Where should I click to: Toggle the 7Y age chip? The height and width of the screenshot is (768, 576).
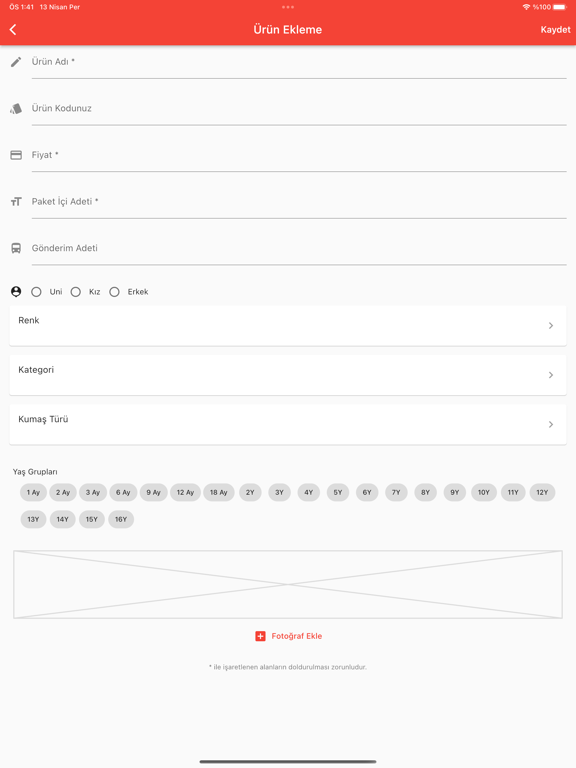tap(396, 492)
